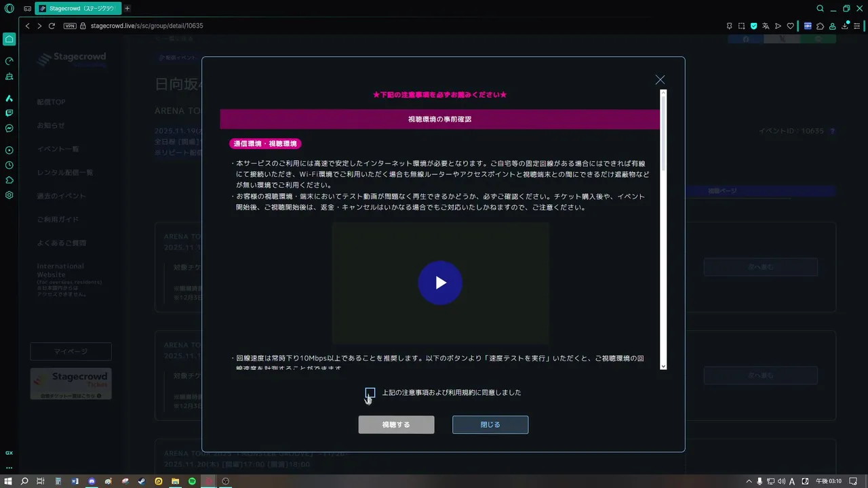Open Settings gear in sidebar
The image size is (868, 488).
click(9, 195)
